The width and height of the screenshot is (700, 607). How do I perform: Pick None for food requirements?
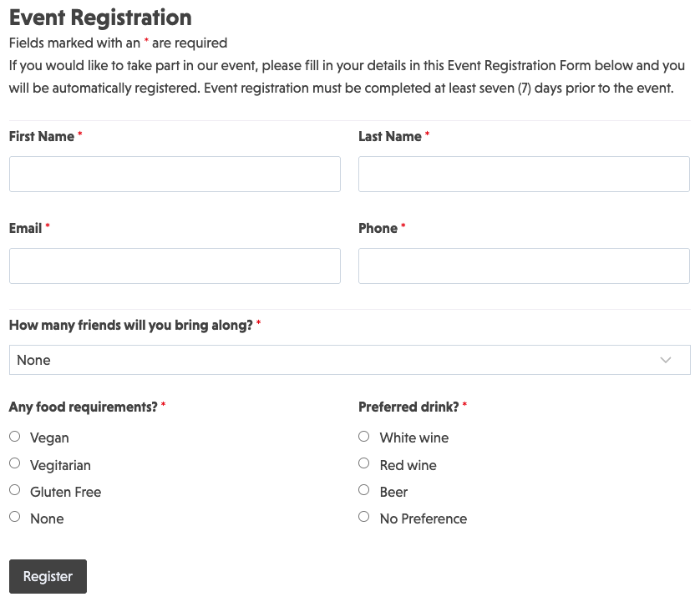tap(15, 517)
